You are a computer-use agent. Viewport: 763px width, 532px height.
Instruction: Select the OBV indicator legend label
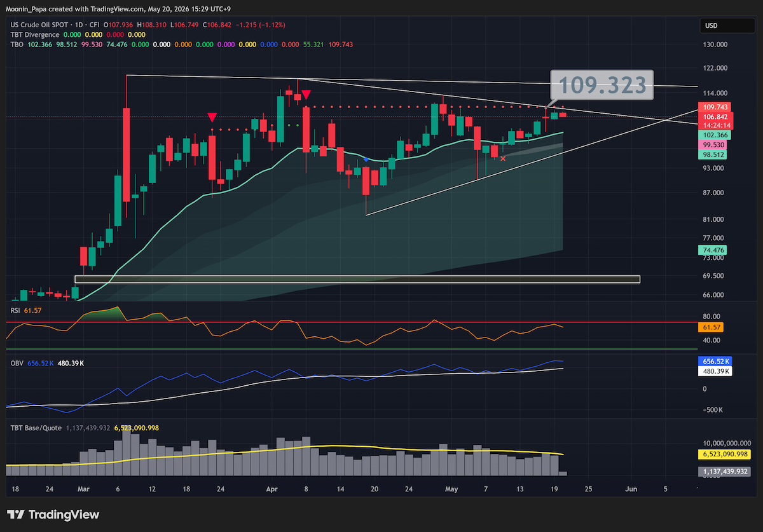coord(17,363)
